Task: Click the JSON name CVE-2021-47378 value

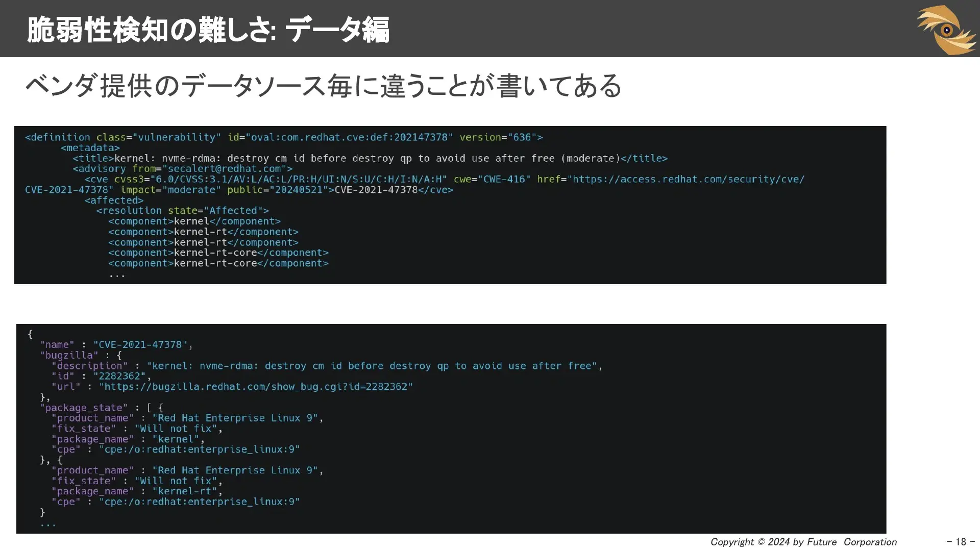Action: [x=140, y=344]
